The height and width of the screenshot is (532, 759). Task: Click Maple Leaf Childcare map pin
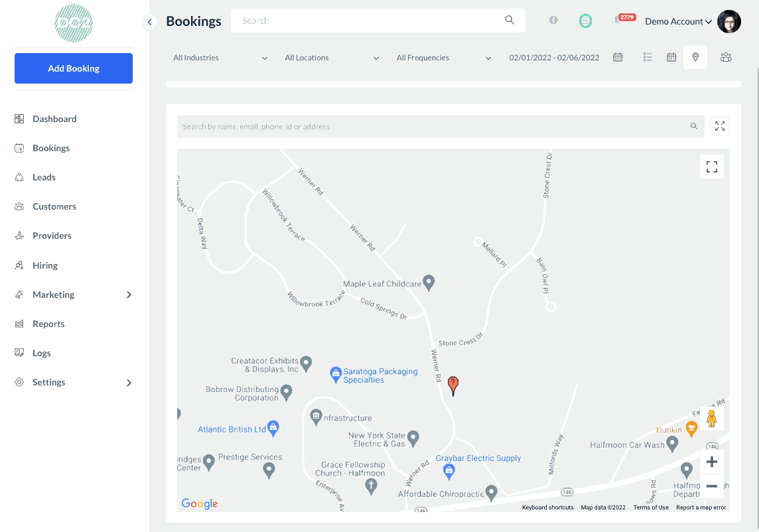tap(429, 283)
